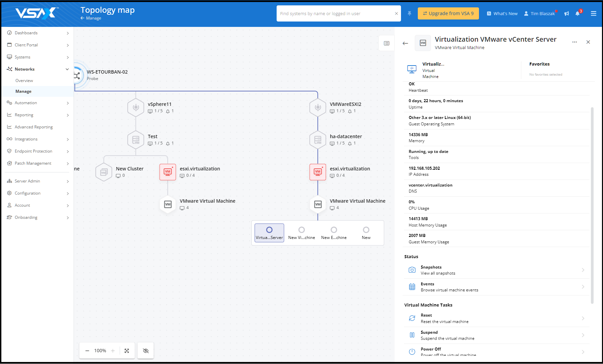
Task: Open the list view icon on map
Action: [x=387, y=43]
